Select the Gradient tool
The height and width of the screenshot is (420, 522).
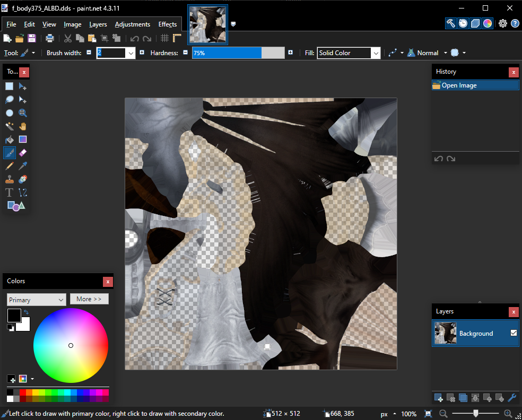pos(23,139)
